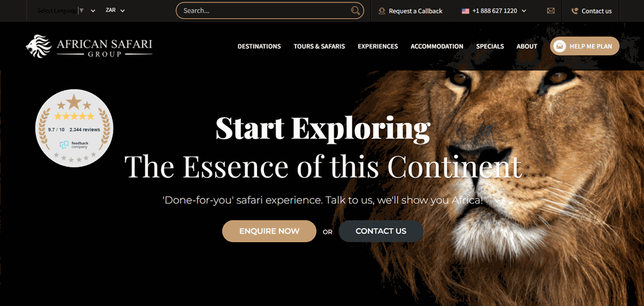
Task: Open the email envelope icon
Action: pyautogui.click(x=551, y=11)
